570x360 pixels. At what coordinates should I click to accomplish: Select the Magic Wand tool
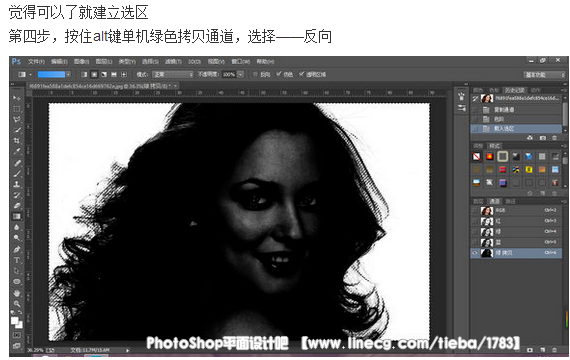[17, 130]
